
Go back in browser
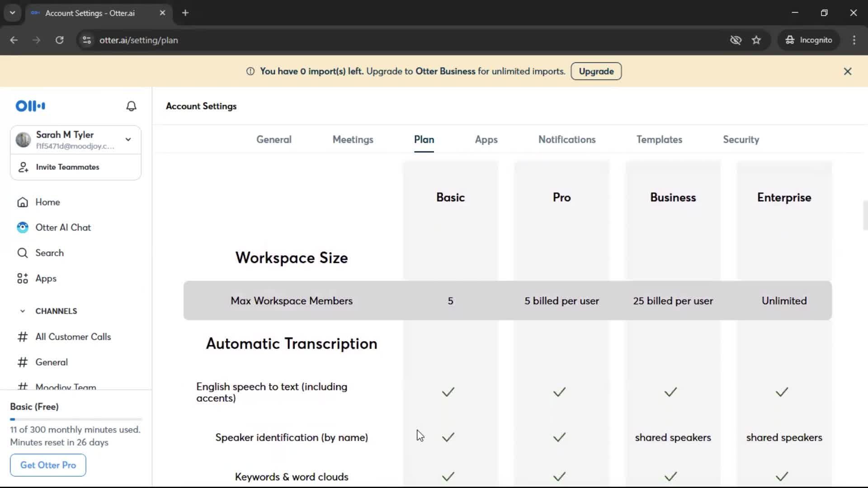pos(14,40)
